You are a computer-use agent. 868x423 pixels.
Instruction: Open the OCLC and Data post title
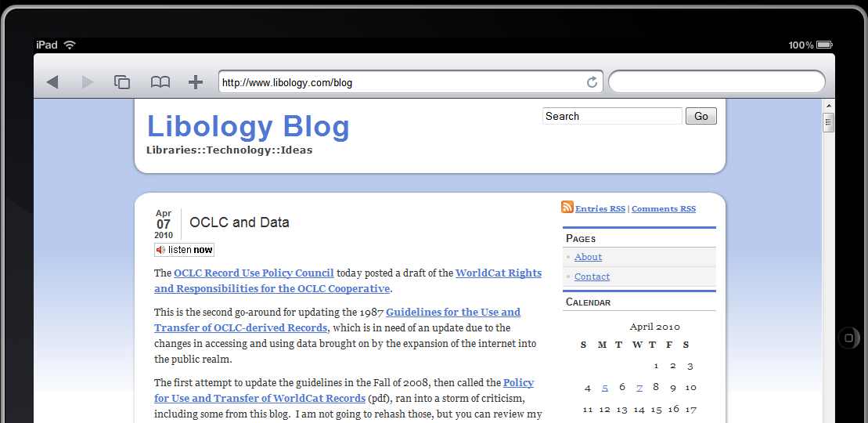[x=240, y=222]
